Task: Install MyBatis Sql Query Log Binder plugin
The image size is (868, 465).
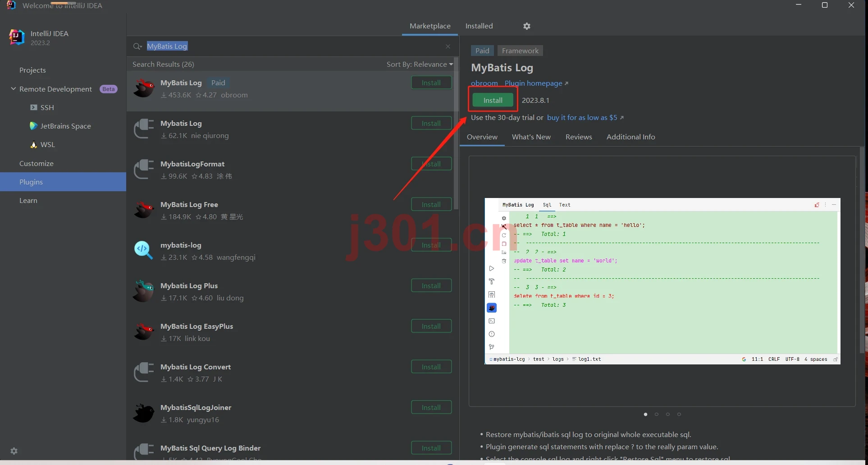Action: coord(431,448)
